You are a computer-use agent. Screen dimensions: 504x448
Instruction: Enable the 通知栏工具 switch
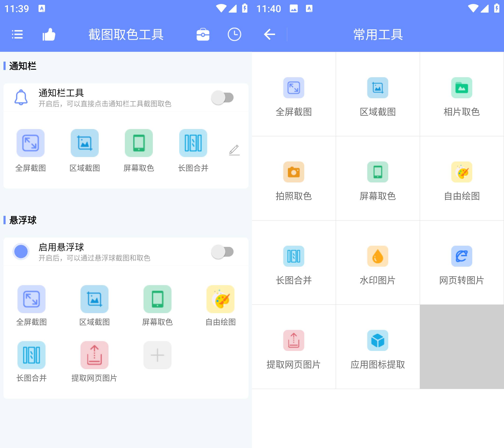[x=222, y=98]
